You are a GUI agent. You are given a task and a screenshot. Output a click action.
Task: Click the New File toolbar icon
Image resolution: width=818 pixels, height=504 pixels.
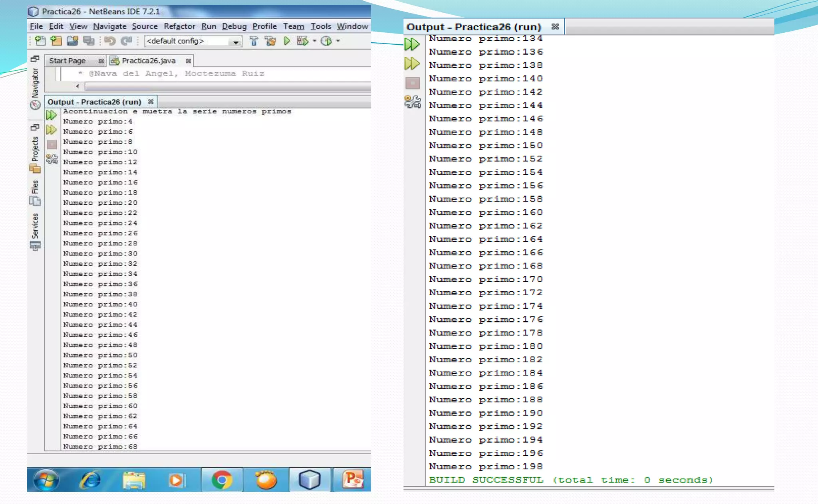40,41
